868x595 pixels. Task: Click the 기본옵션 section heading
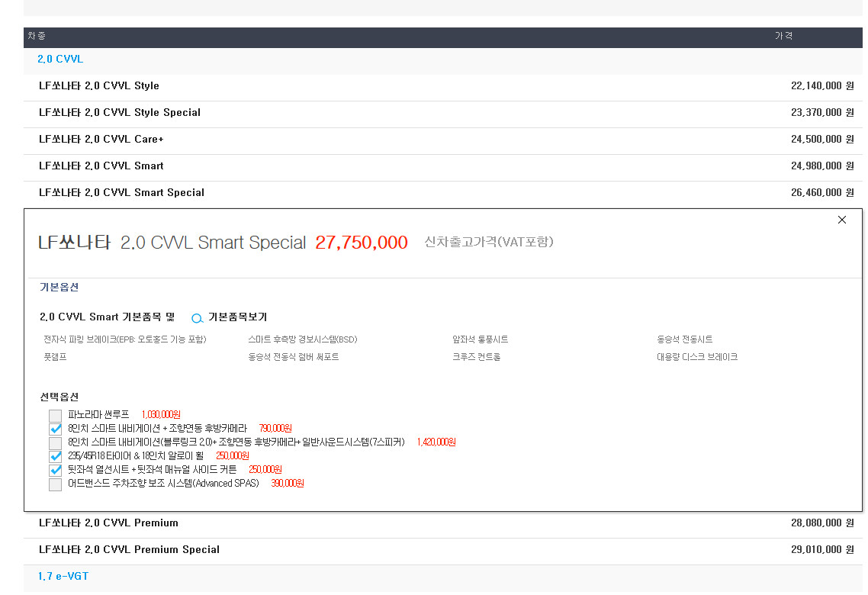[59, 288]
